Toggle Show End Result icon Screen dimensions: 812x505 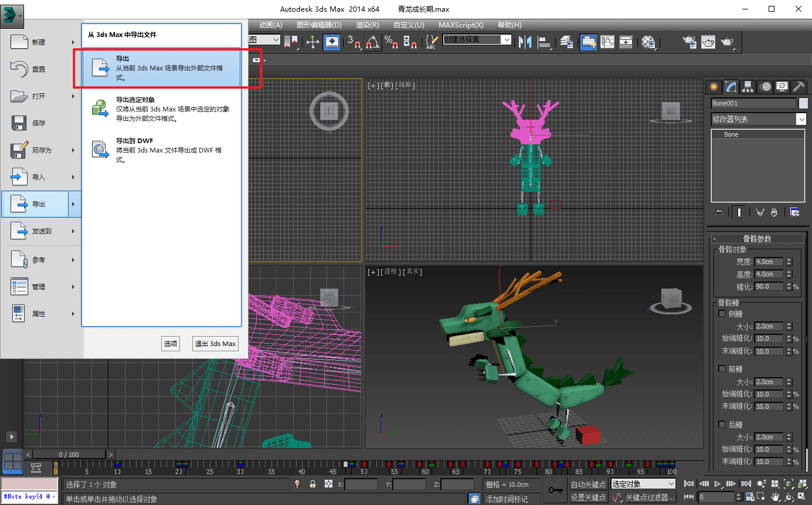coord(739,212)
